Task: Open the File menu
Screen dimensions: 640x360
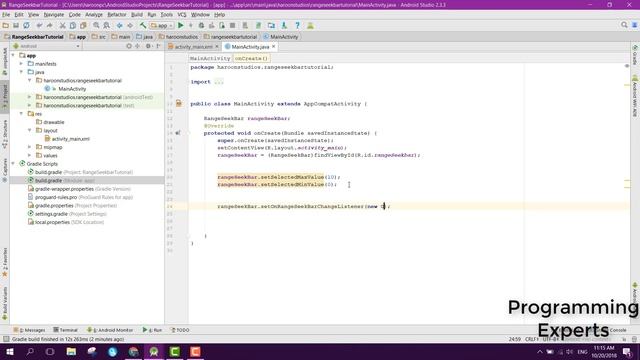Action: pos(6,15)
